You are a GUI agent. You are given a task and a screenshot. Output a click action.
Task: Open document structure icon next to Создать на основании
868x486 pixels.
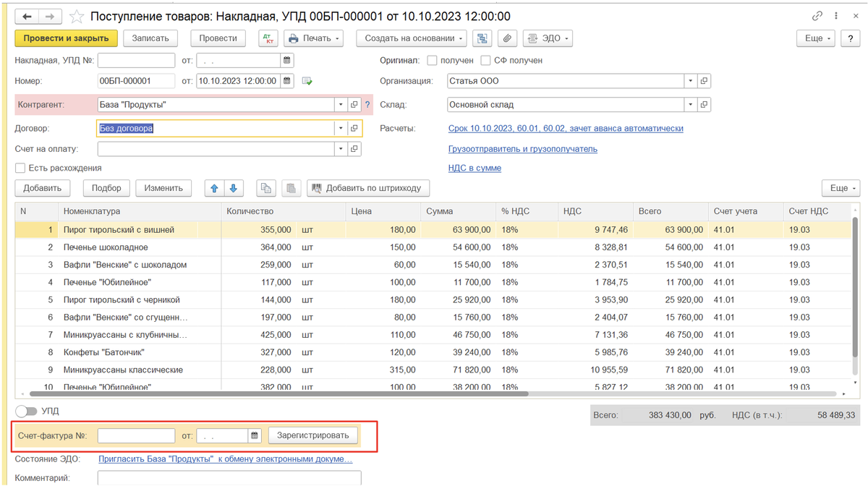[x=482, y=38]
